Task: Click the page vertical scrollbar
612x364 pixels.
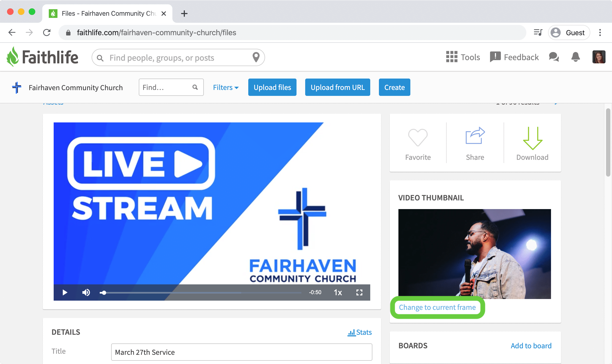Action: point(608,142)
